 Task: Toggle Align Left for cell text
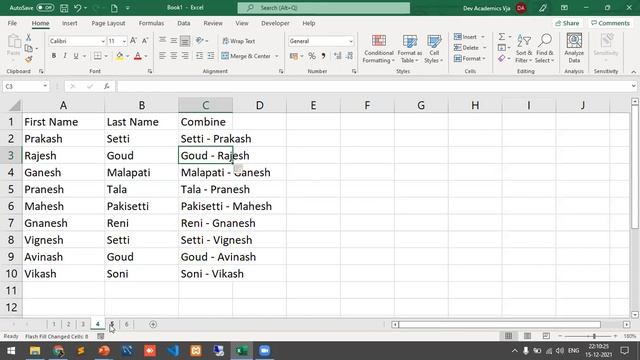pyautogui.click(x=162, y=56)
